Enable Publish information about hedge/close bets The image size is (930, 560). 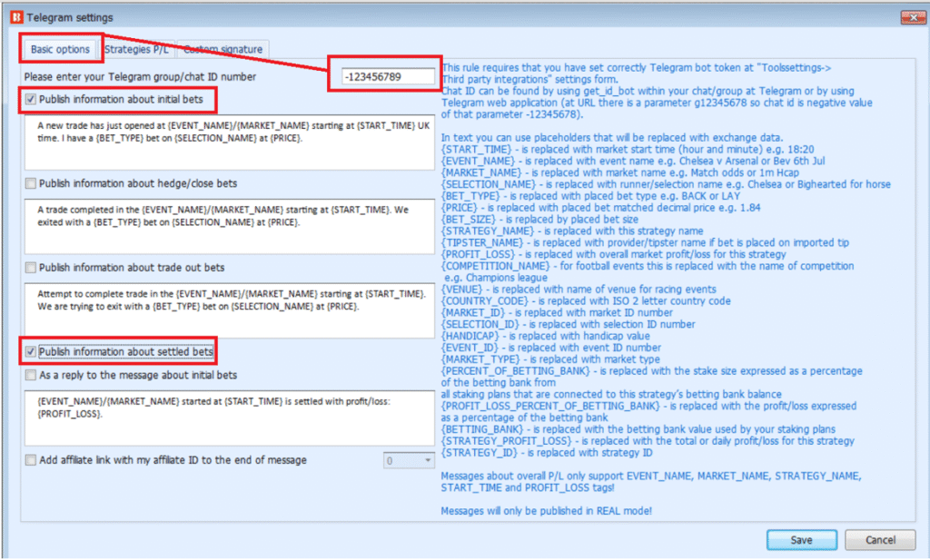point(32,183)
